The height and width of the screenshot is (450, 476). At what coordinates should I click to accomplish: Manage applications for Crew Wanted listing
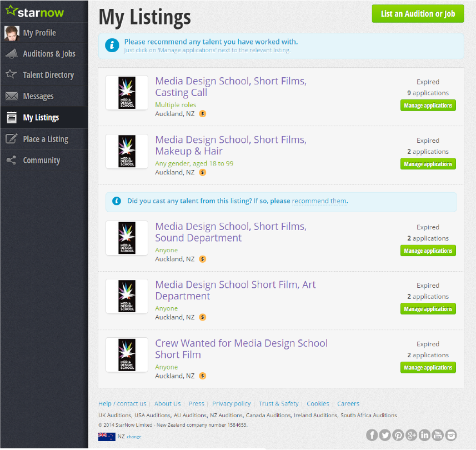click(428, 368)
